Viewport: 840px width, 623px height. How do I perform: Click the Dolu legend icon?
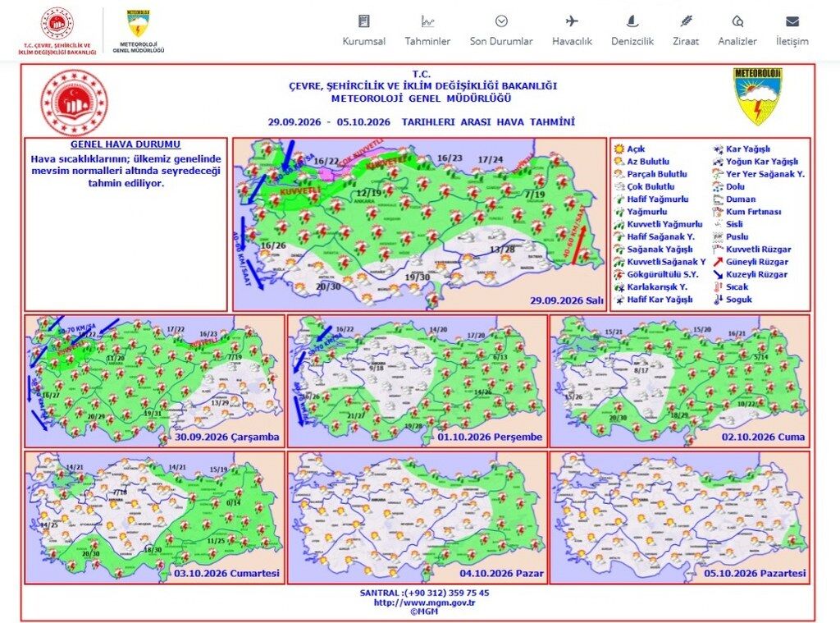tap(718, 186)
